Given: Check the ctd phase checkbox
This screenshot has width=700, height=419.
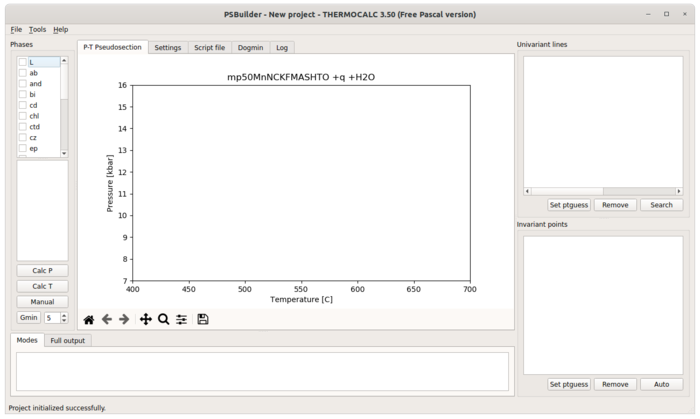Looking at the screenshot, I should tap(23, 127).
